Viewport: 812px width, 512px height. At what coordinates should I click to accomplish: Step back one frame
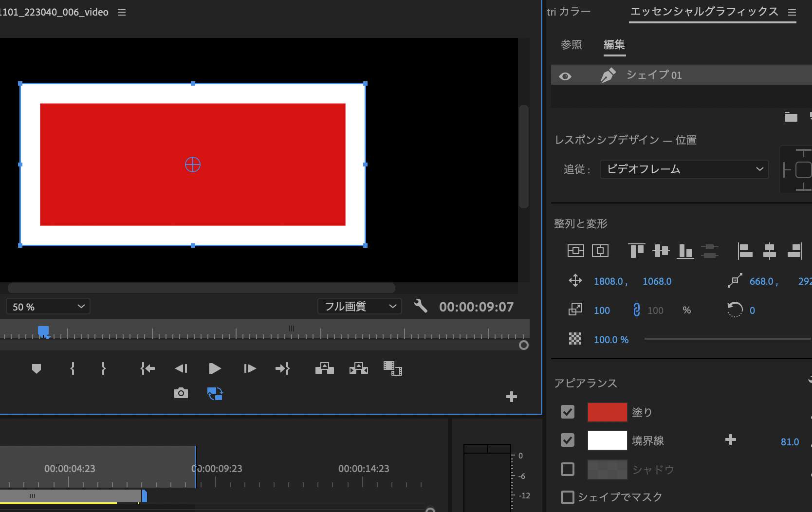[x=181, y=368]
